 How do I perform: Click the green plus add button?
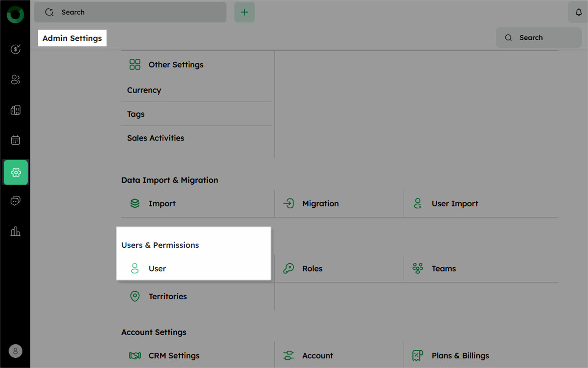[x=244, y=12]
